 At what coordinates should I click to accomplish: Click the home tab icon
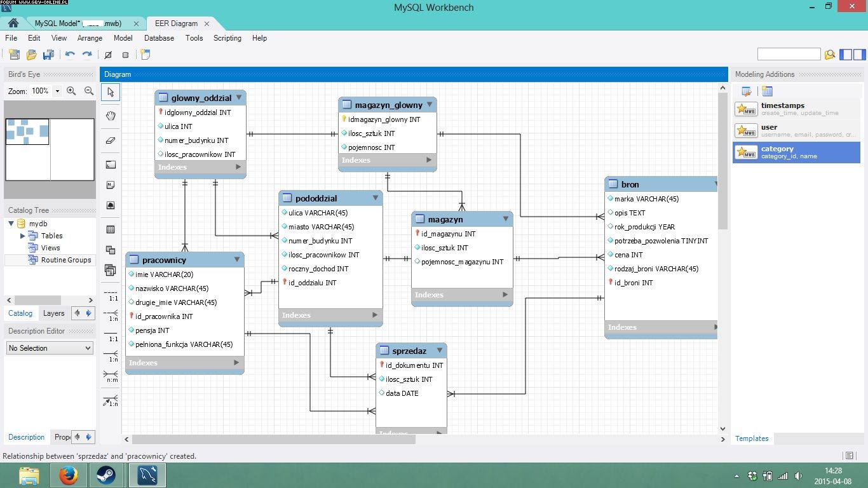13,24
